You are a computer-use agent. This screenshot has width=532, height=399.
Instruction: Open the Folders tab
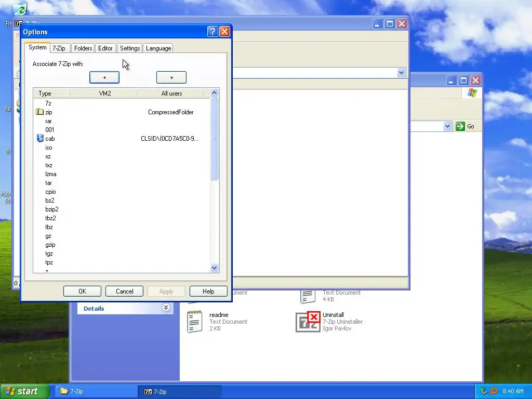pos(83,48)
